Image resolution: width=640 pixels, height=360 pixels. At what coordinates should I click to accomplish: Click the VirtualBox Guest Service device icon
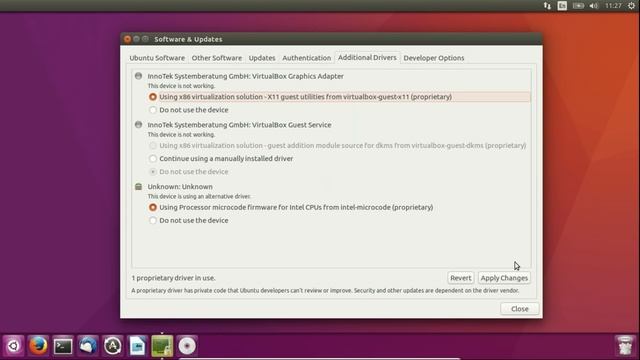[138, 124]
